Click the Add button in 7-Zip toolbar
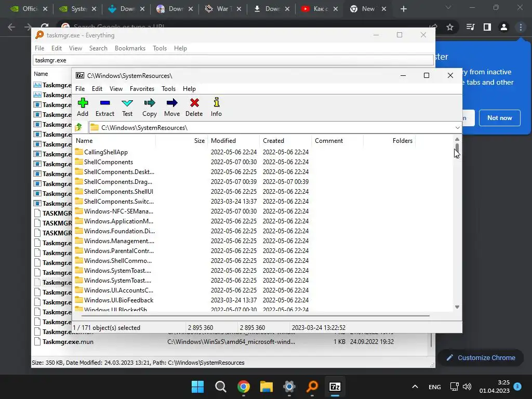Screen dimensions: 532x399 83,107
